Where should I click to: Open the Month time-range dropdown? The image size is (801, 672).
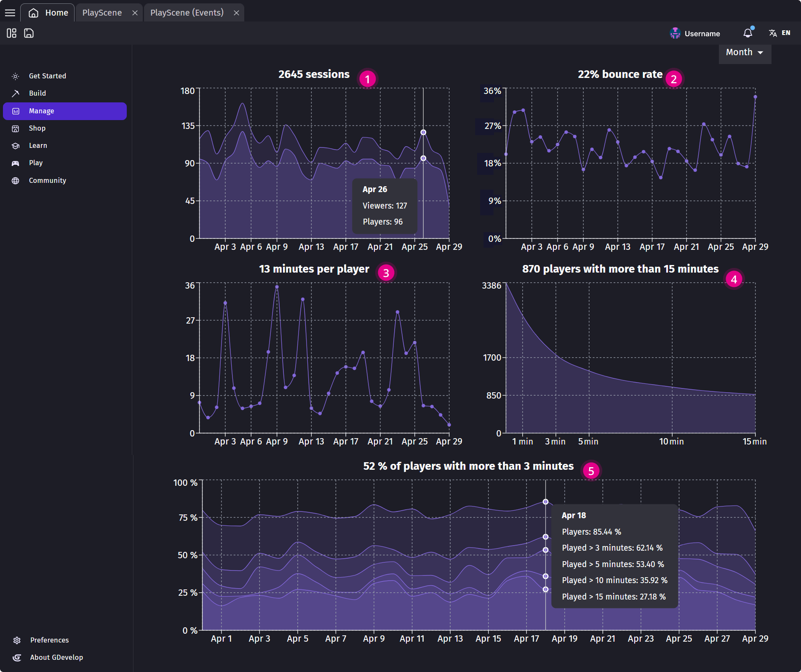tap(744, 52)
